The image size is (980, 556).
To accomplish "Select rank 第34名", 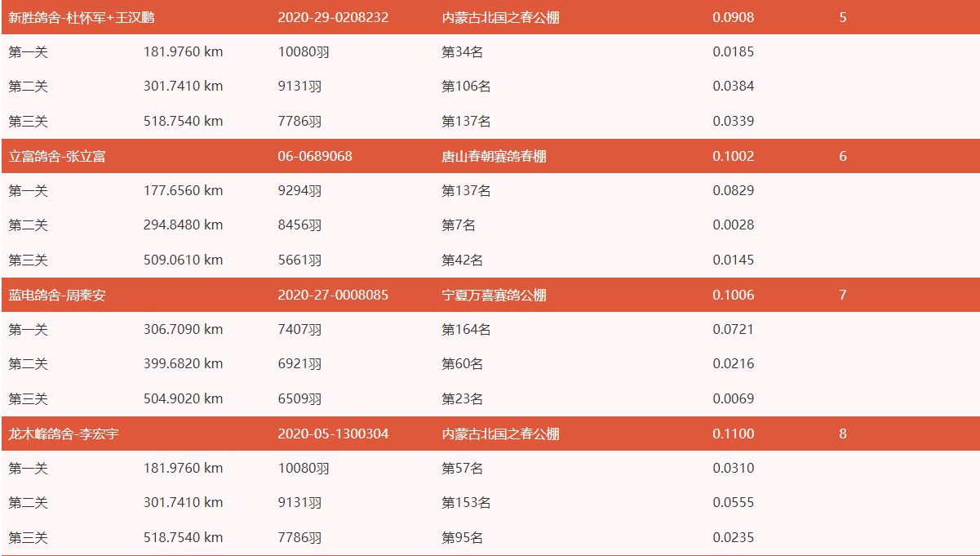I will [x=462, y=52].
